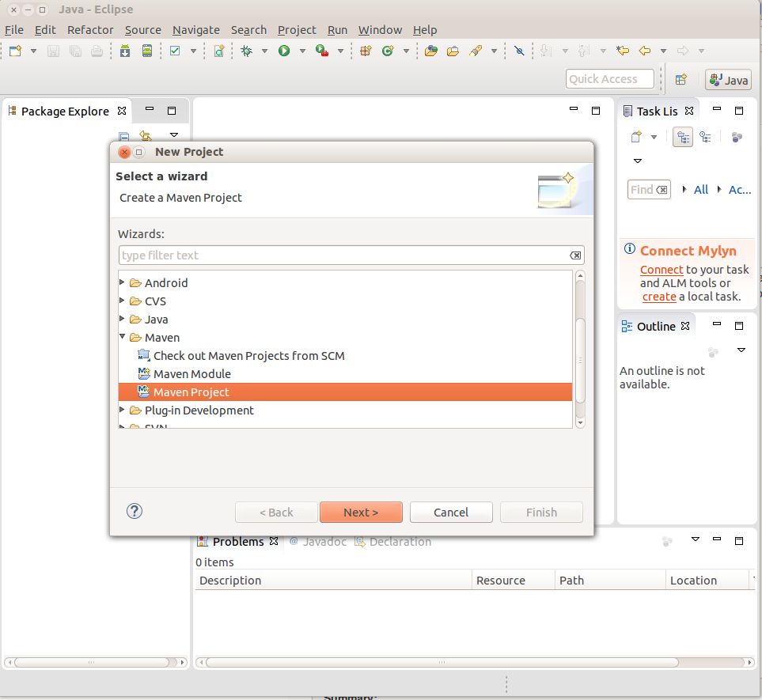Image resolution: width=762 pixels, height=700 pixels.
Task: Open Android SDK Manager icon
Action: (x=125, y=51)
